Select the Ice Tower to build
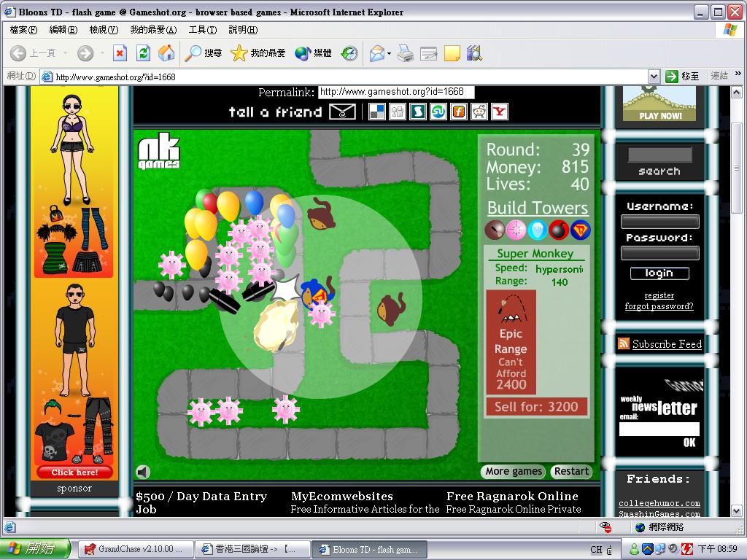This screenshot has width=747, height=560. 538,230
